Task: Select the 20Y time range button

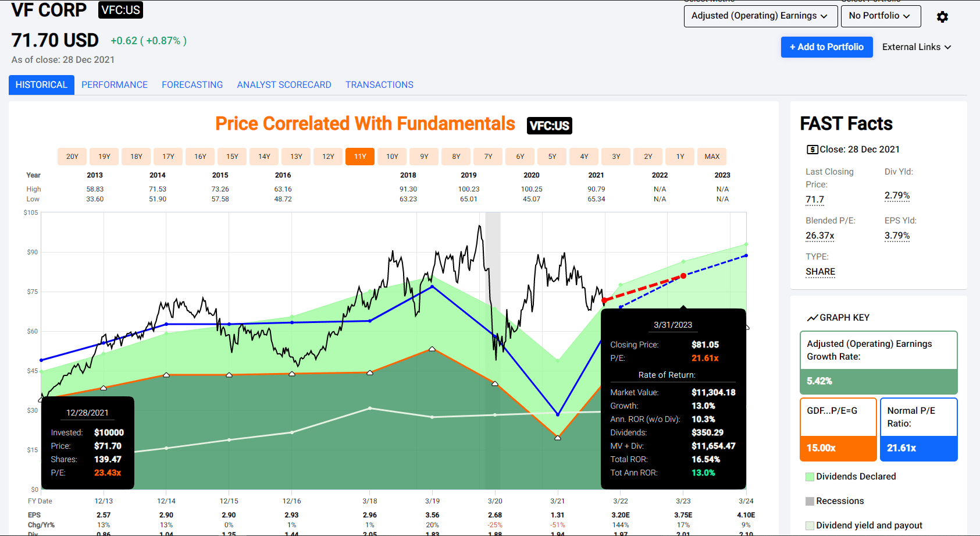Action: [72, 157]
